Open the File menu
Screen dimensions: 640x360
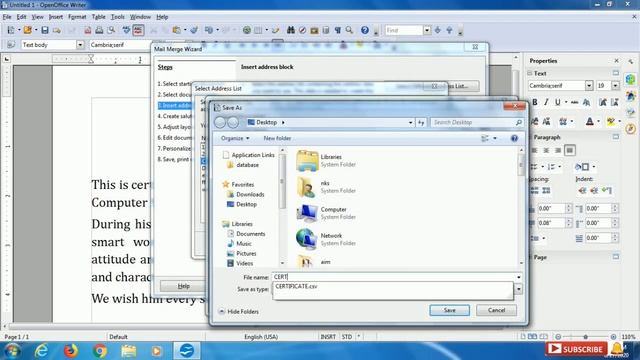pos(7,17)
